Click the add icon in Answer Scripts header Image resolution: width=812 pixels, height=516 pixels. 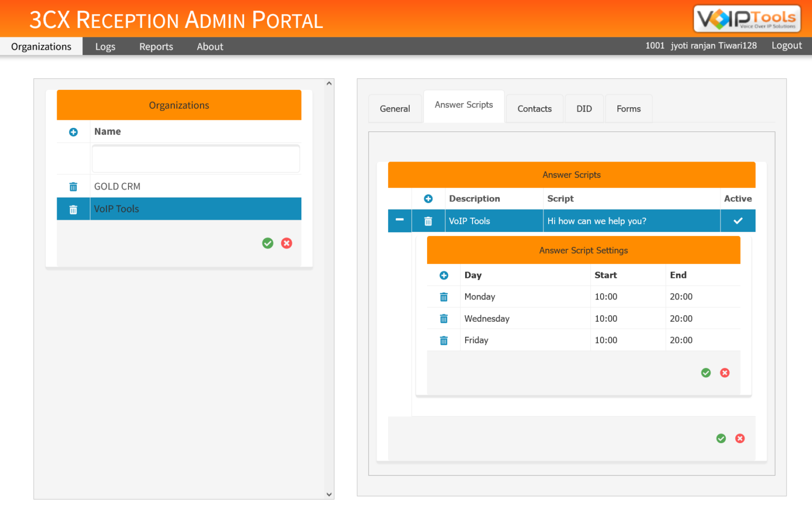(x=428, y=199)
